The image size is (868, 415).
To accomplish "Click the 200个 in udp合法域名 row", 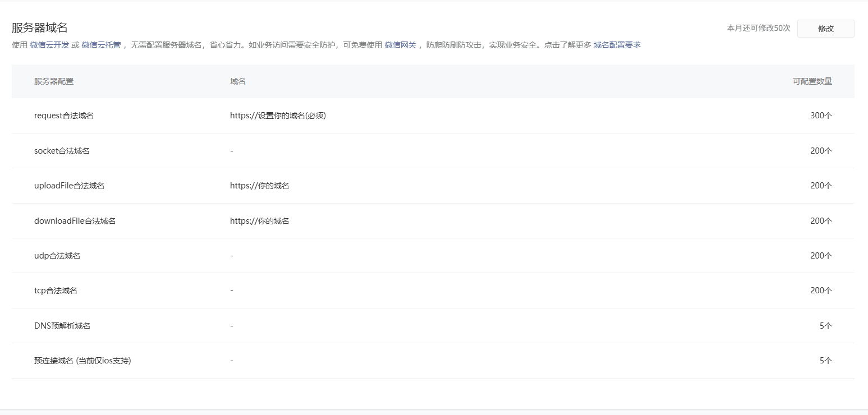I will (x=821, y=256).
